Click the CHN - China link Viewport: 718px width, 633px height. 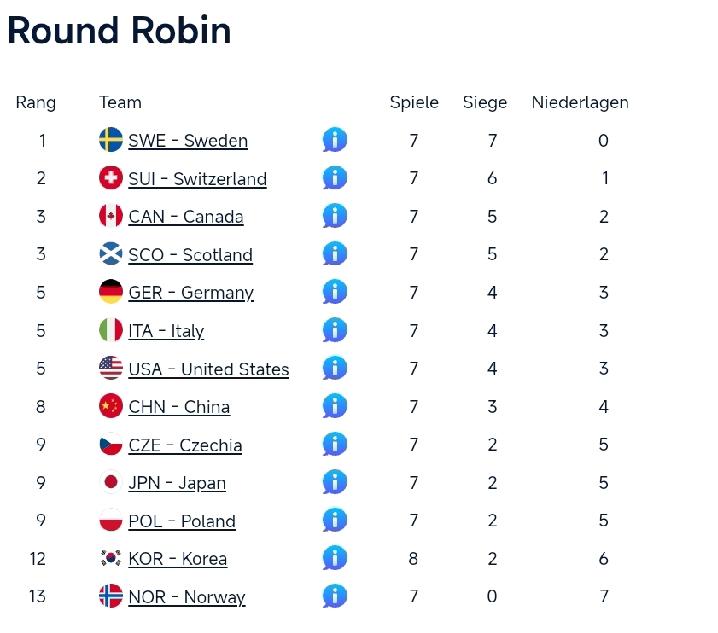click(x=179, y=407)
